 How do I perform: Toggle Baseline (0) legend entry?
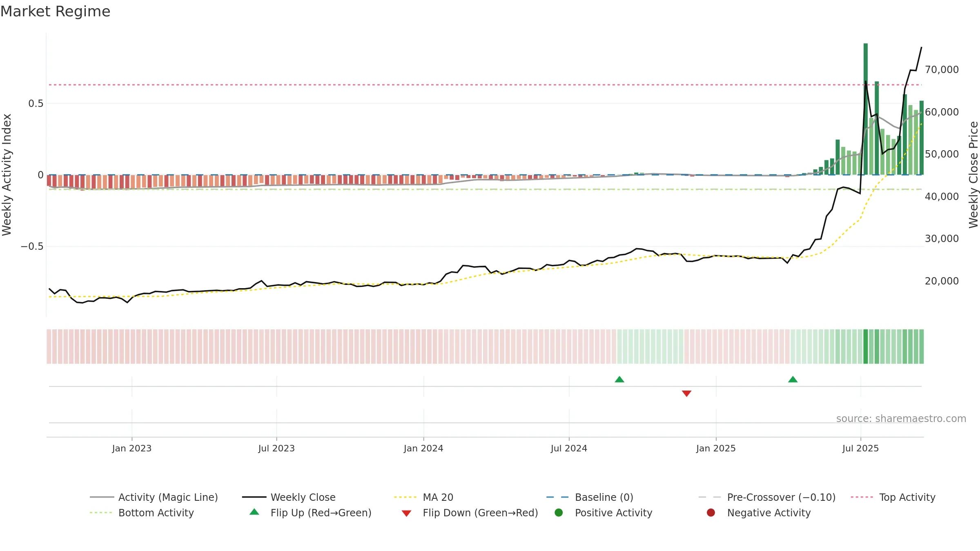tap(590, 497)
